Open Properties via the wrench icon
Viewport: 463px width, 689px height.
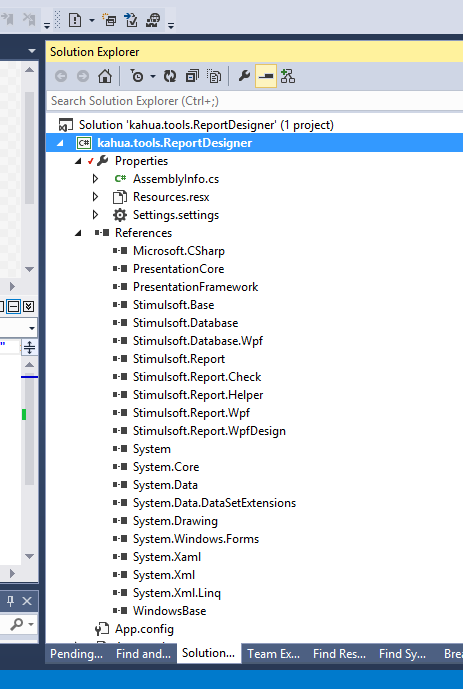click(x=244, y=76)
